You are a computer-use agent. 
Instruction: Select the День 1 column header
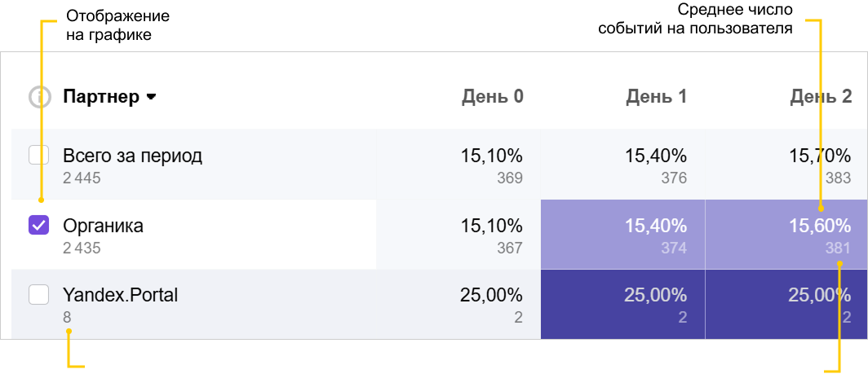click(656, 97)
